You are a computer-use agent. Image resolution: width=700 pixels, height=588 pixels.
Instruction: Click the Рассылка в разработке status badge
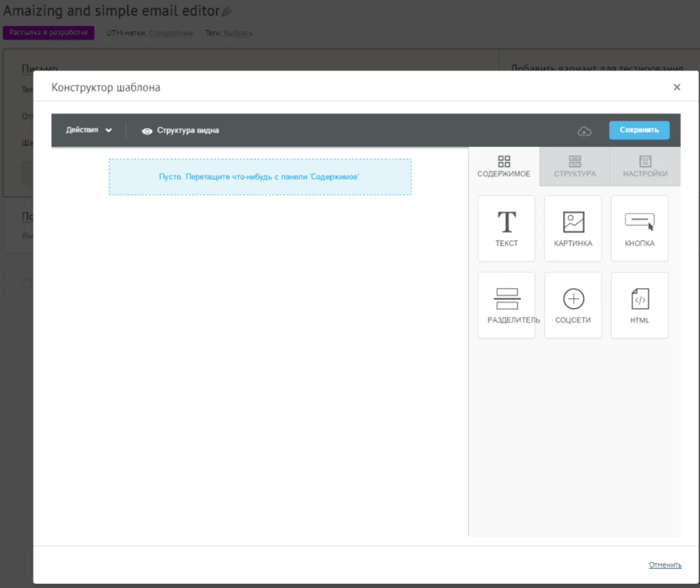pyautogui.click(x=49, y=33)
